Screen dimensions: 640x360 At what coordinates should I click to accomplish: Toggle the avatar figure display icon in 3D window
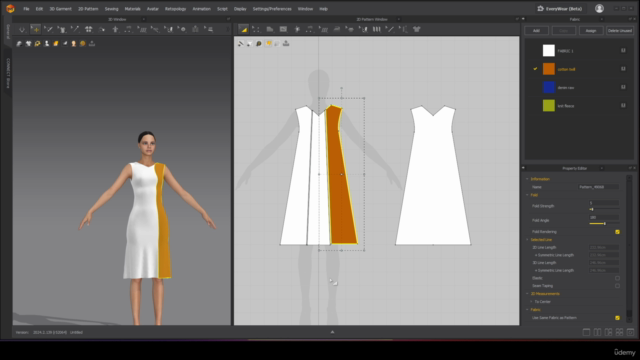coord(47,44)
